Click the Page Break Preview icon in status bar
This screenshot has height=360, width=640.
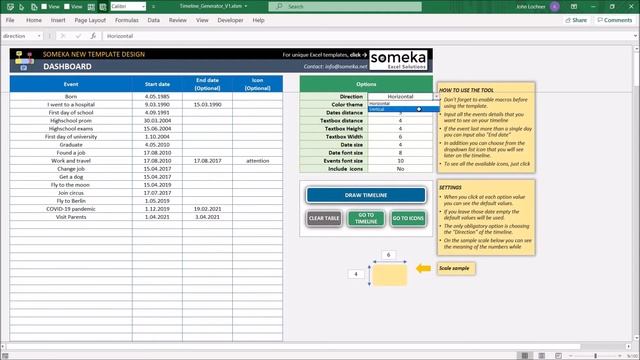558,356
